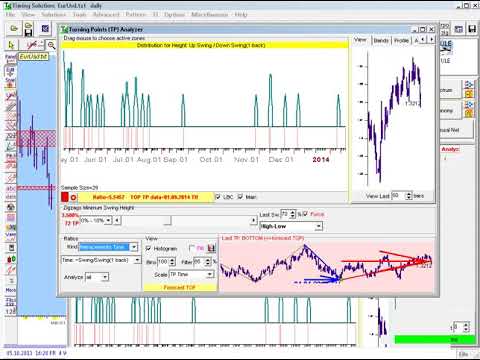The width and height of the screenshot is (480, 360).
Task: Open the Time Swing/Swing(1 back) dropdown
Action: (x=137, y=260)
